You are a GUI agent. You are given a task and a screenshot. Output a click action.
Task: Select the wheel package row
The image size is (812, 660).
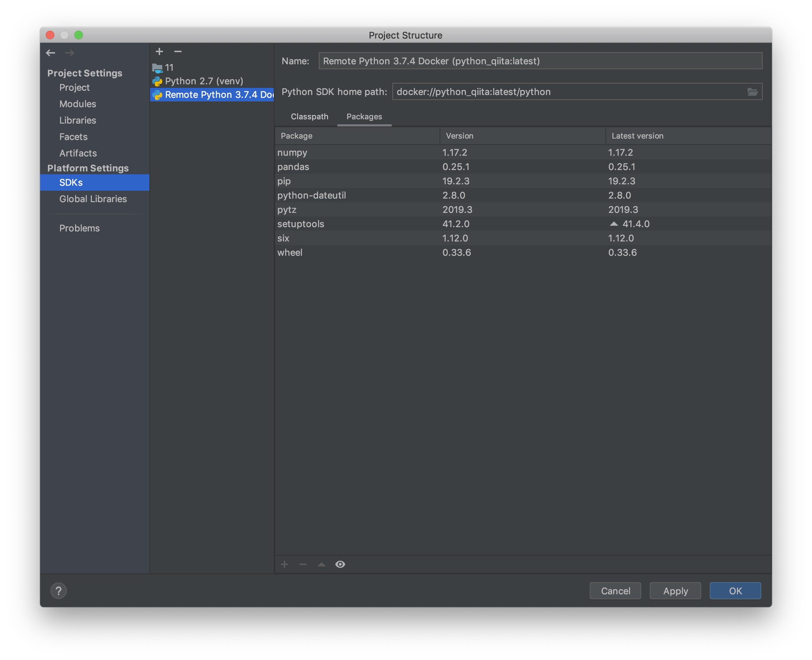point(523,252)
